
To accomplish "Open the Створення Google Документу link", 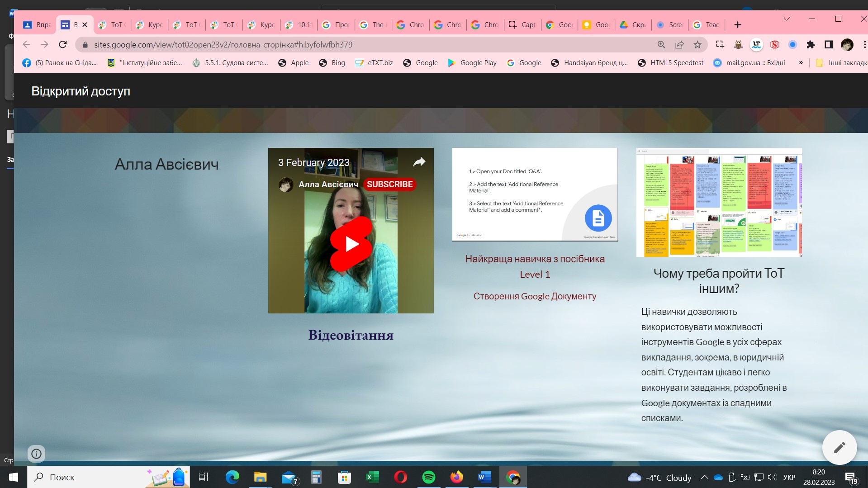I will pyautogui.click(x=535, y=296).
